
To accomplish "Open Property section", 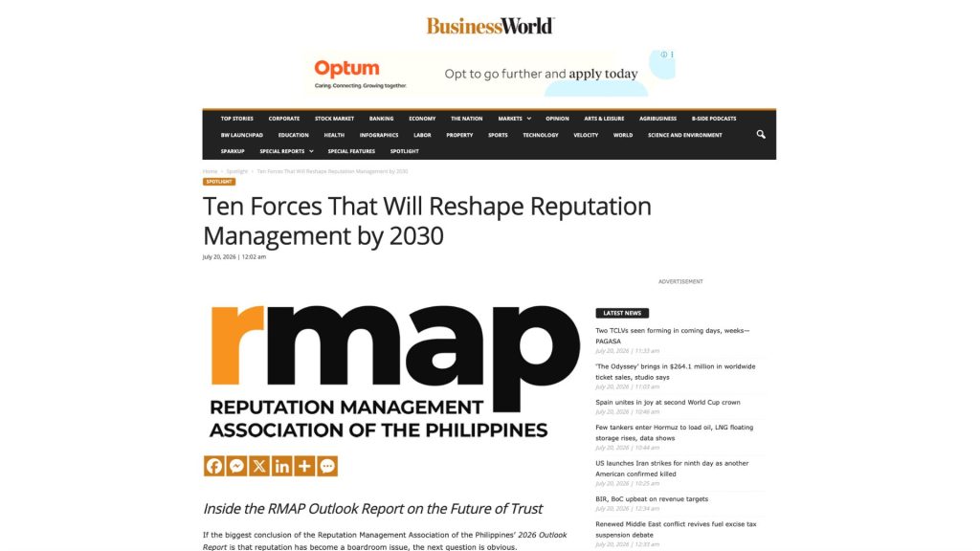I will 459,135.
